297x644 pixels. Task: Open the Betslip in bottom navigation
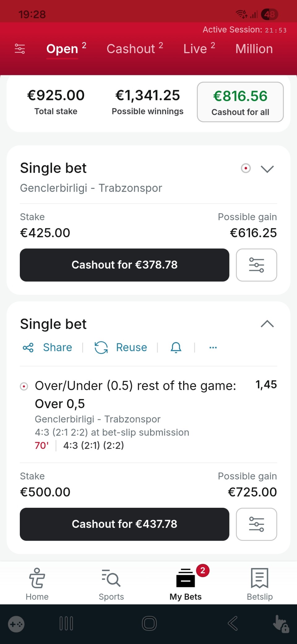[260, 583]
